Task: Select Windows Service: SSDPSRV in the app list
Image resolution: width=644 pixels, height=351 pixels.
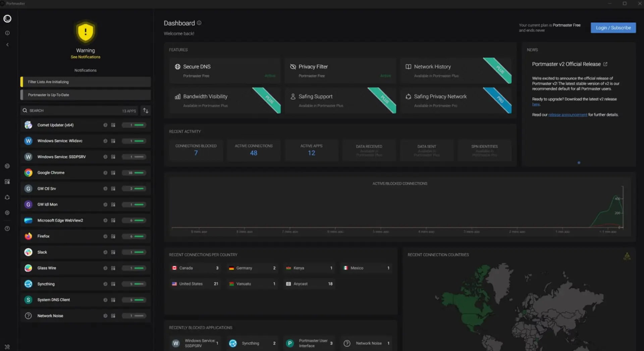Action: pos(86,157)
